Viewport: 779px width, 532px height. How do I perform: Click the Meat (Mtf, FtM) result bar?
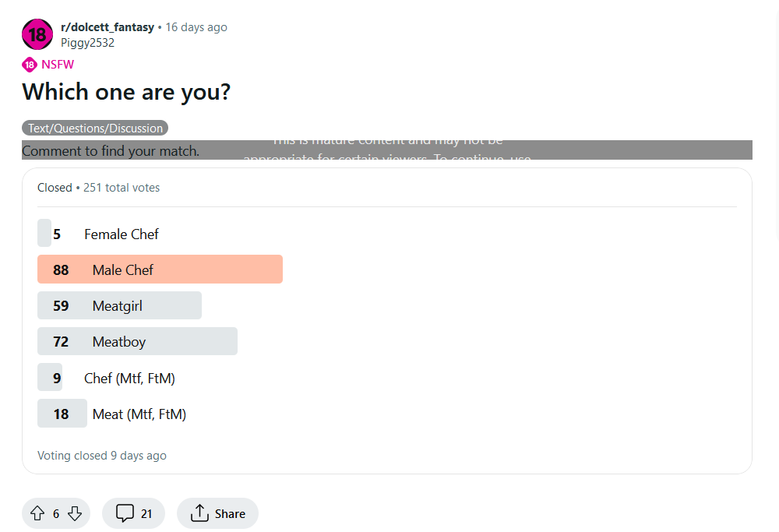[x=111, y=414]
